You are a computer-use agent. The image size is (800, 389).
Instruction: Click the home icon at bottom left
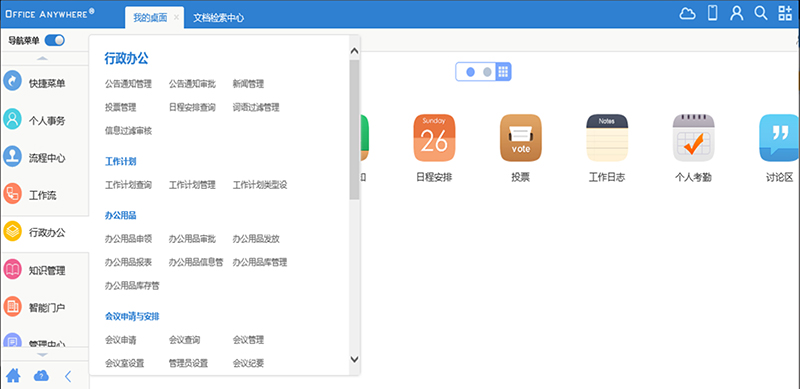13,376
